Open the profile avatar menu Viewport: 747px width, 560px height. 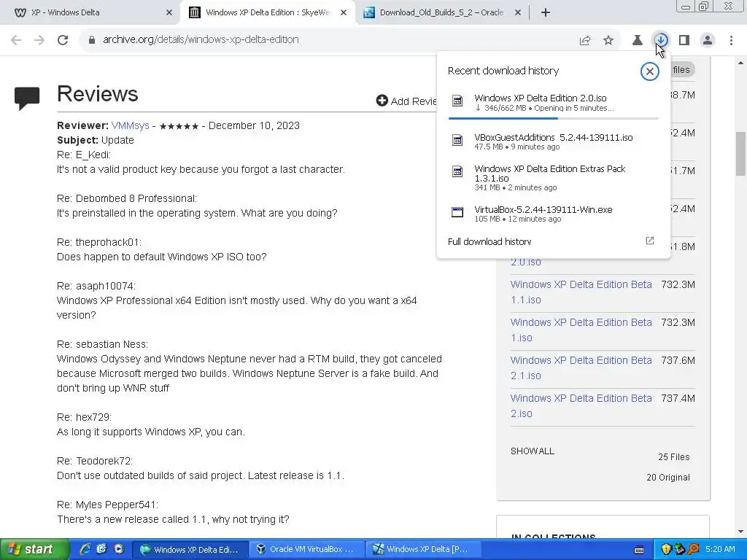click(x=708, y=41)
